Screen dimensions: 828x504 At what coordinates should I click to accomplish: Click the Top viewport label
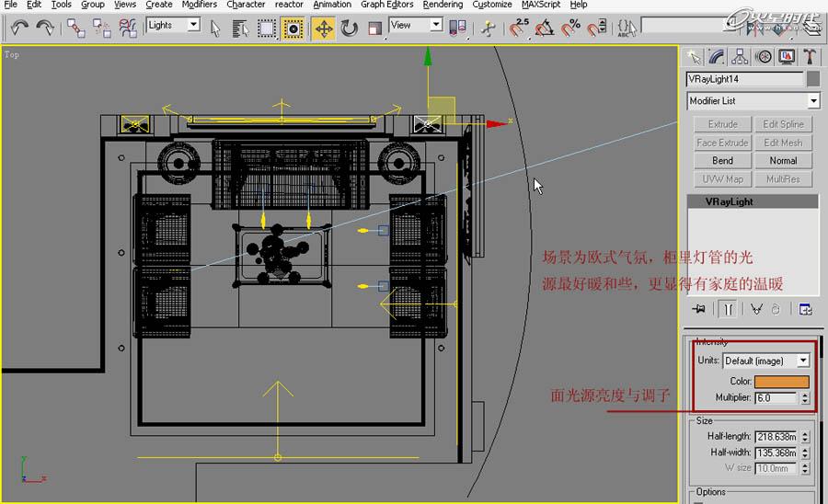pos(12,54)
